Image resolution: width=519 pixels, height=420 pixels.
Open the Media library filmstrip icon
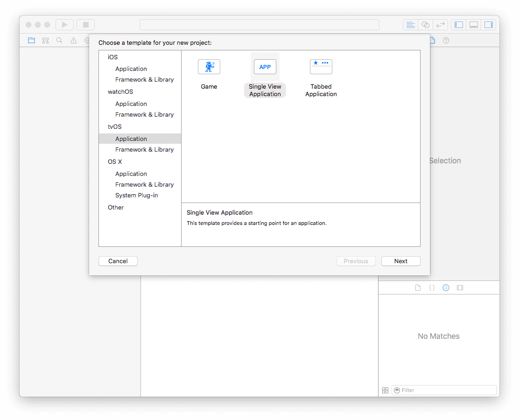pyautogui.click(x=460, y=287)
